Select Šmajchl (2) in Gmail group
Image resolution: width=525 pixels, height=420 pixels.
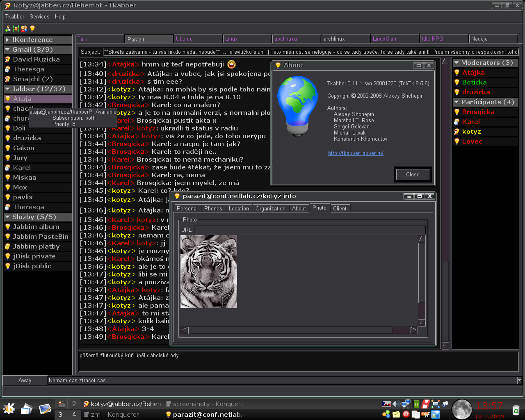[x=38, y=79]
